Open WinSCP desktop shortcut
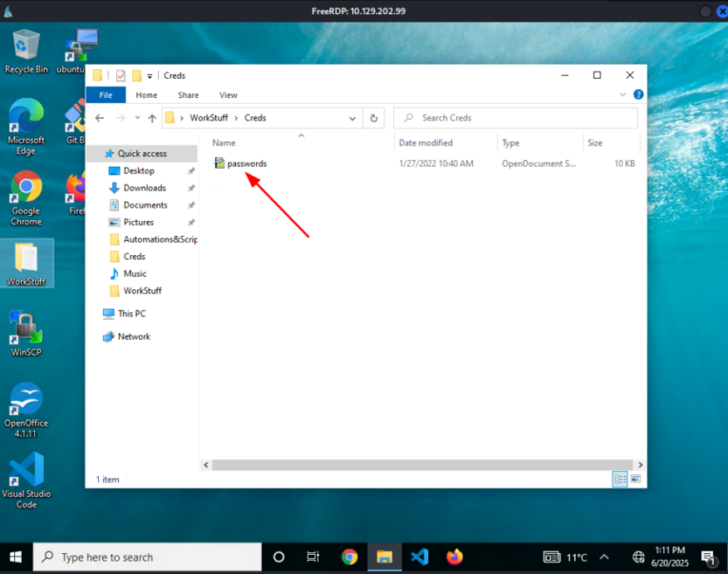Image resolution: width=728 pixels, height=574 pixels. coord(26,332)
